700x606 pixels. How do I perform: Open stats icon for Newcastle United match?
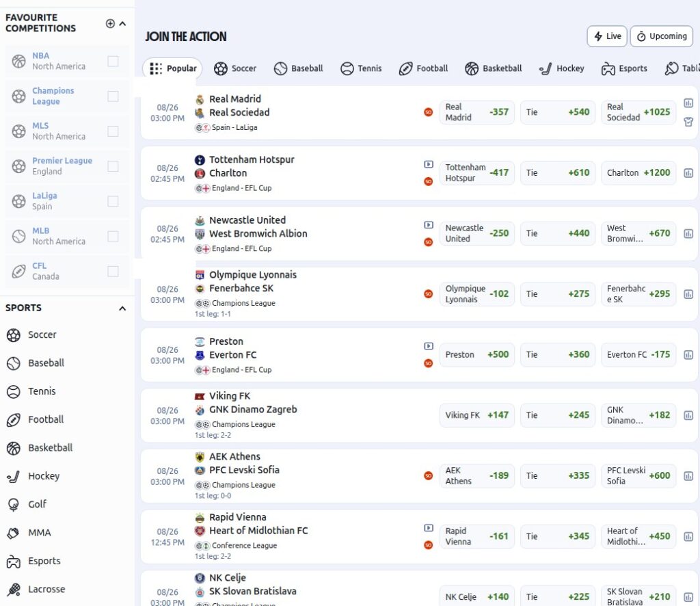(x=688, y=233)
